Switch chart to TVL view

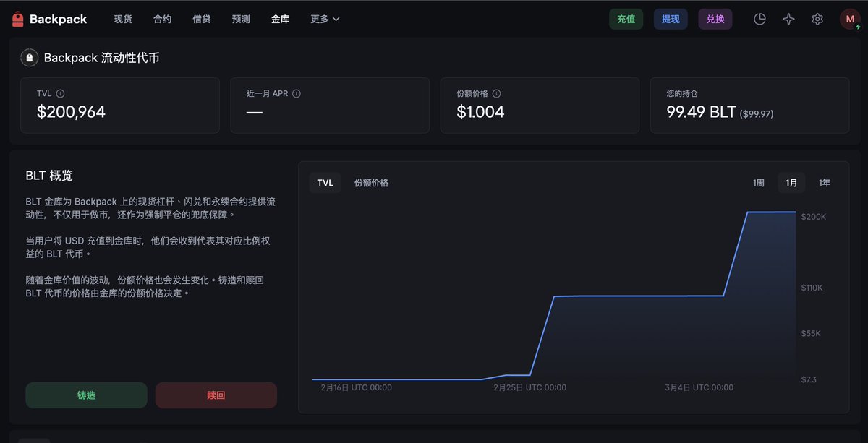(x=325, y=183)
